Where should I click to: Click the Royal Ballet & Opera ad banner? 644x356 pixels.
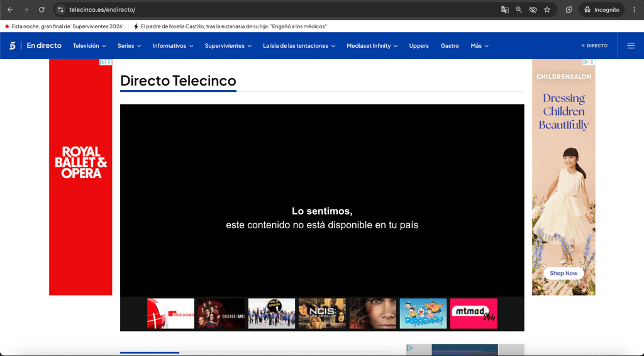(80, 177)
